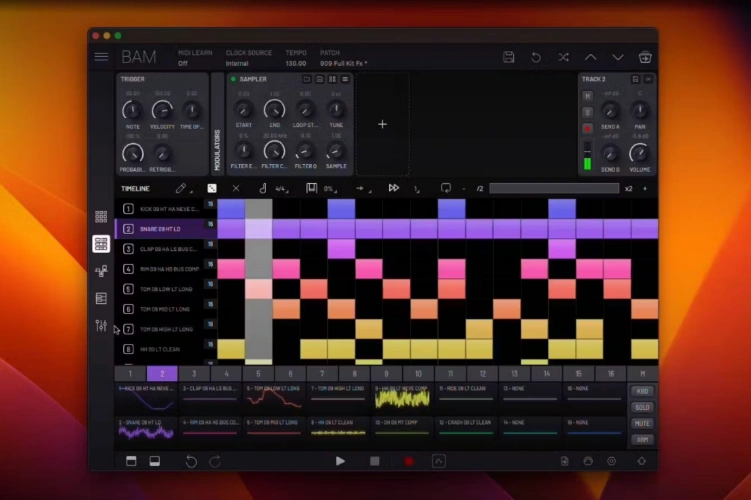
Task: Click the save patch floppy icon
Action: (x=509, y=58)
